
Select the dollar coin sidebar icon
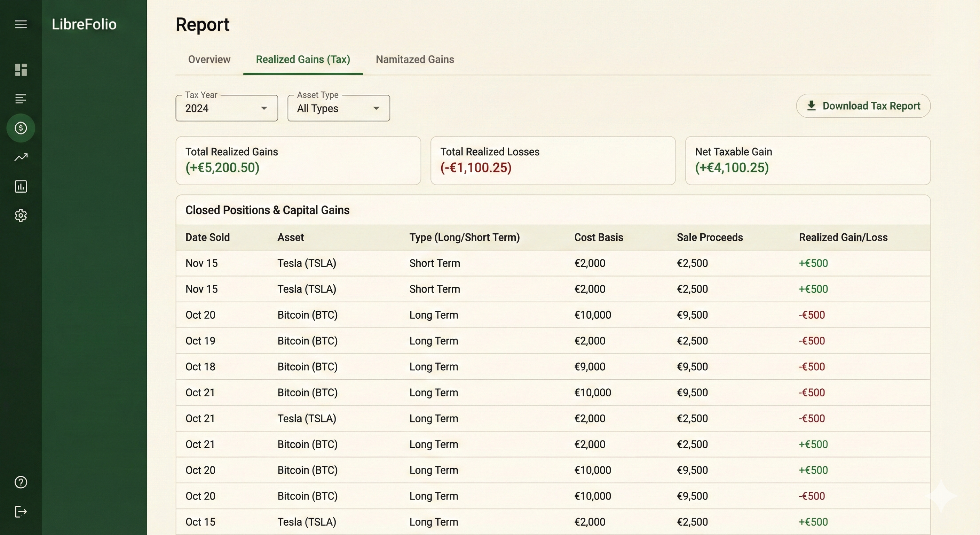click(x=21, y=128)
